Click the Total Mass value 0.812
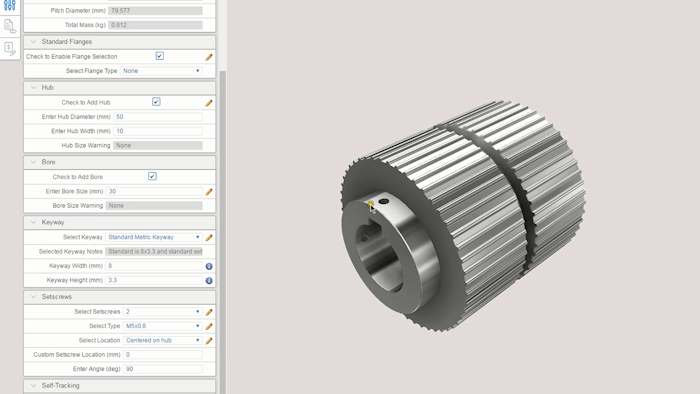 click(x=155, y=25)
